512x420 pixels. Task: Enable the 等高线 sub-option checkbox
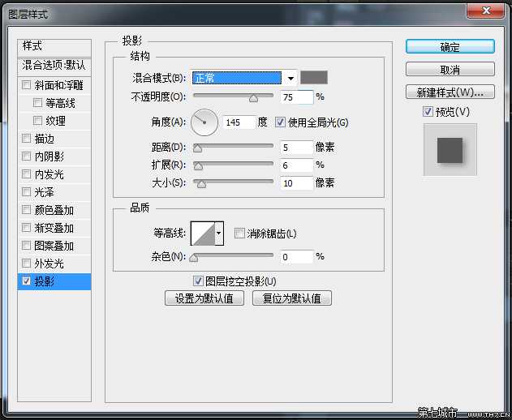[37, 103]
